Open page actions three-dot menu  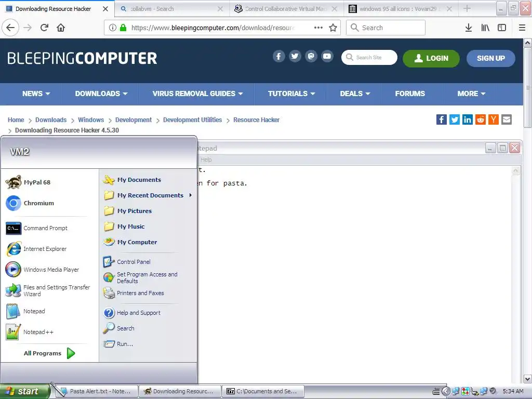tap(318, 28)
